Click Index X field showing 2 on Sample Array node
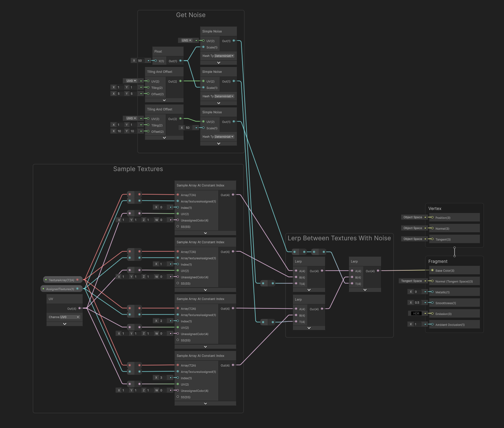 click(163, 321)
